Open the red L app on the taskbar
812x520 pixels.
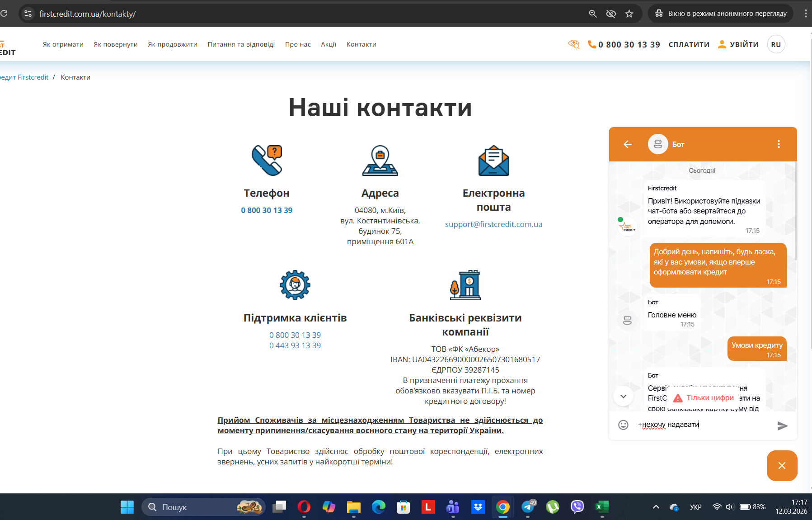point(428,507)
